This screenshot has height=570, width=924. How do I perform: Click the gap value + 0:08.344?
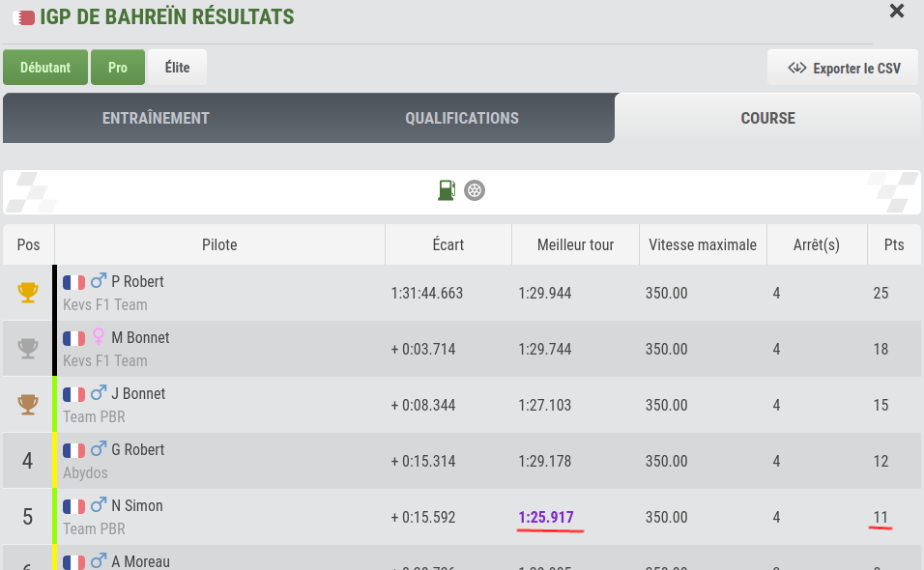[x=423, y=405]
